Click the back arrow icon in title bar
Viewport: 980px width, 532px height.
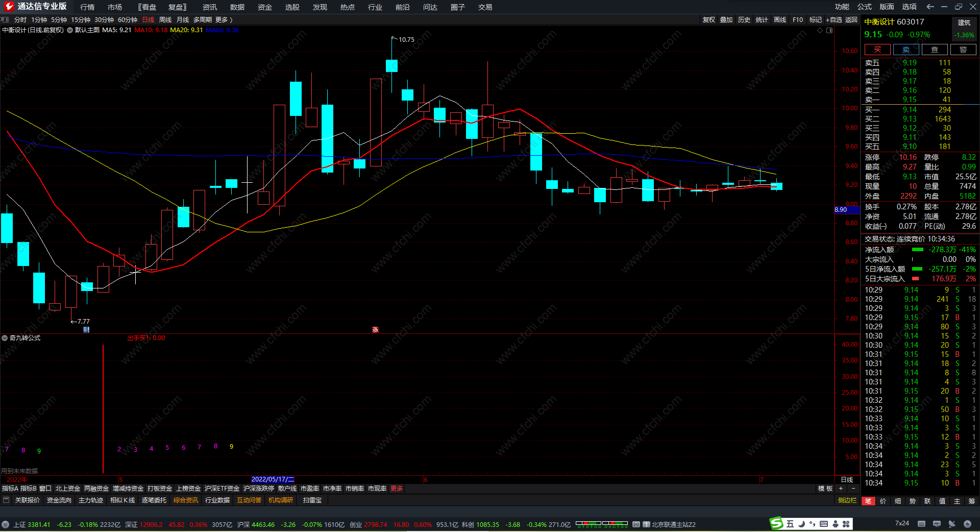(930, 7)
